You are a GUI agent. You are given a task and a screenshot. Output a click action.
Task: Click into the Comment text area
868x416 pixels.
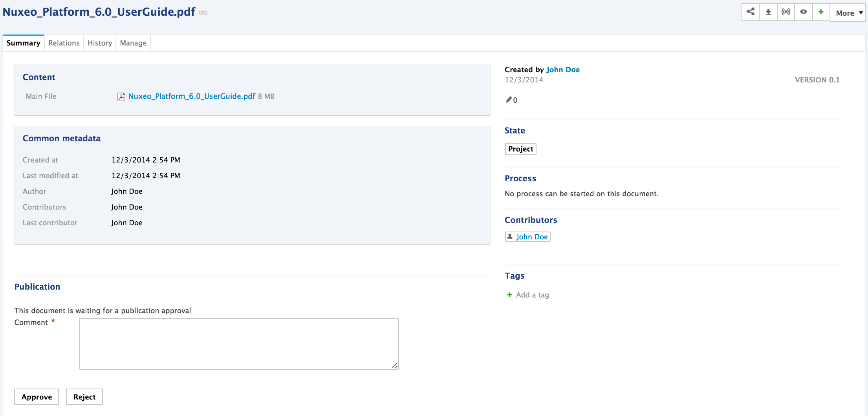pos(239,344)
